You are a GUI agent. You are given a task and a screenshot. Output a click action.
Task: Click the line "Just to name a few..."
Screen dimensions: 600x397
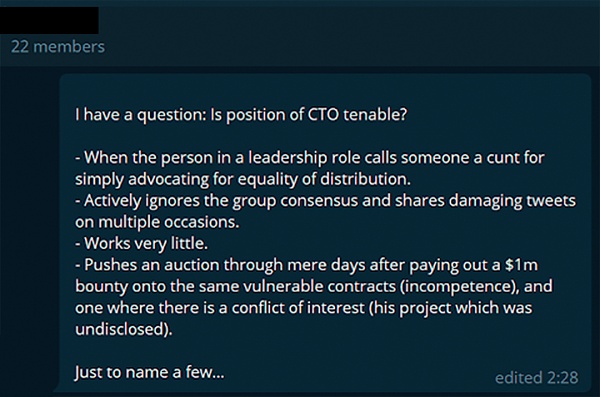[x=150, y=372]
